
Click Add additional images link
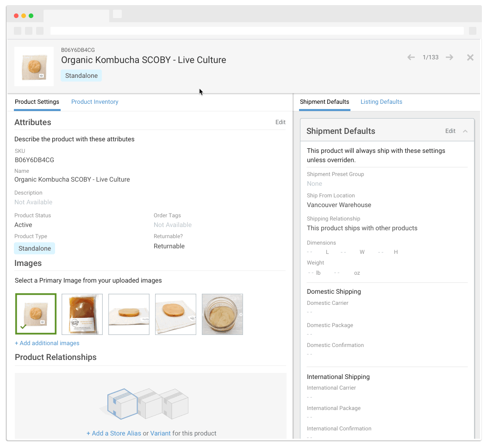47,343
